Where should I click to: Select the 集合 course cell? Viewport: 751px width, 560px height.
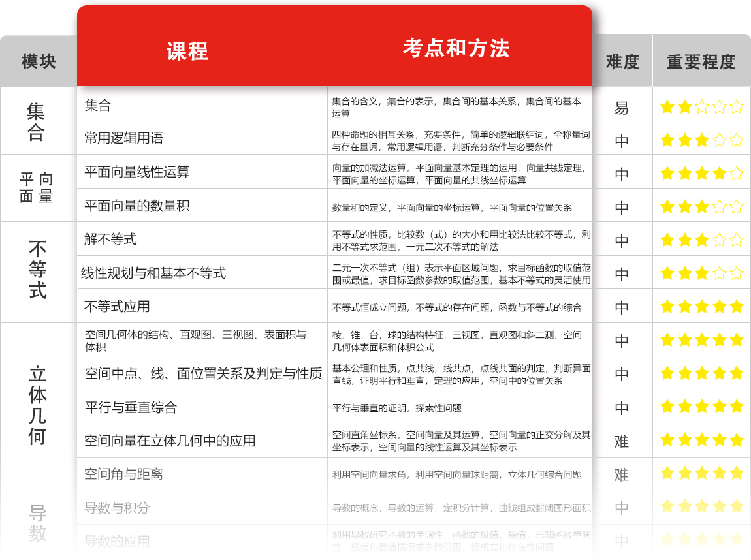pyautogui.click(x=202, y=104)
